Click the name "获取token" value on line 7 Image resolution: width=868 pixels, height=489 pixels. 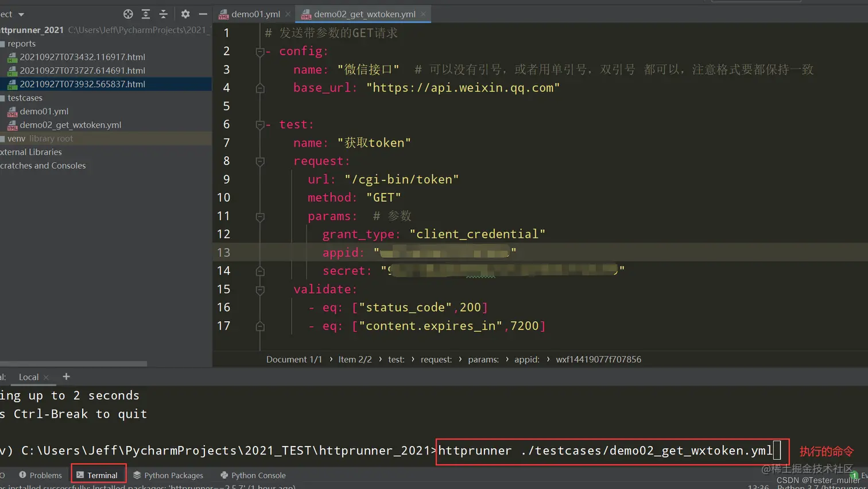pyautogui.click(x=374, y=143)
